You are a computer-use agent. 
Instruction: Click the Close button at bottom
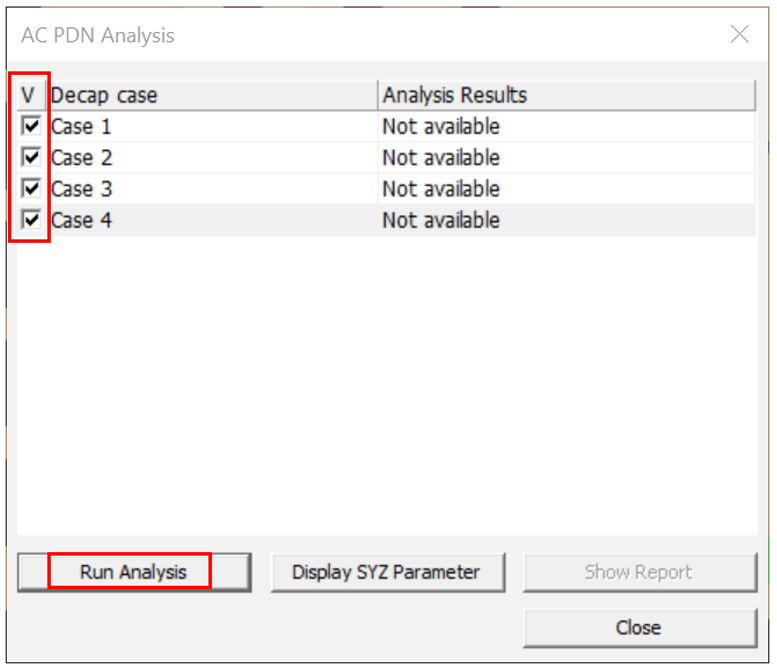point(639,628)
